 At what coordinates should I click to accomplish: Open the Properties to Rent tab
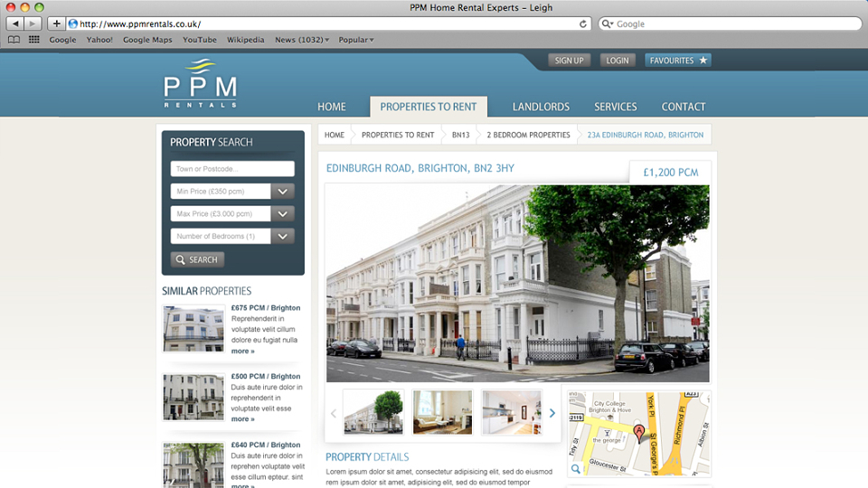429,107
